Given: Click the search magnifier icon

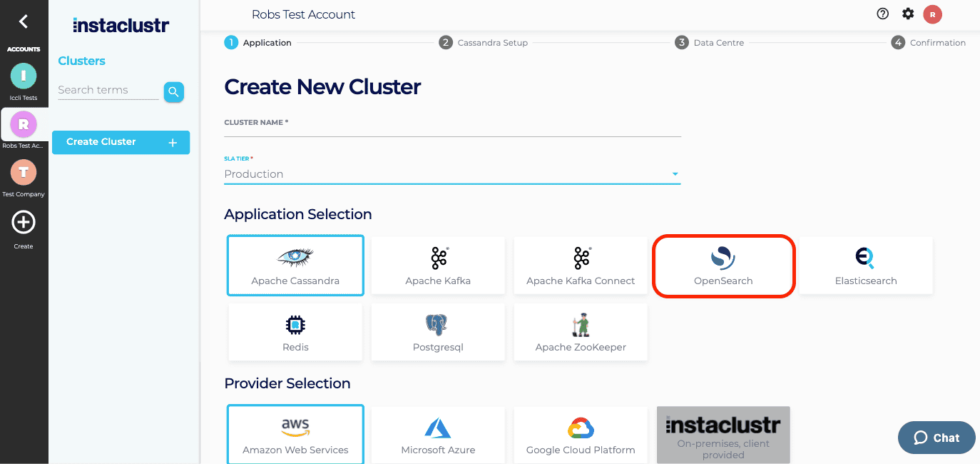Looking at the screenshot, I should click(173, 92).
